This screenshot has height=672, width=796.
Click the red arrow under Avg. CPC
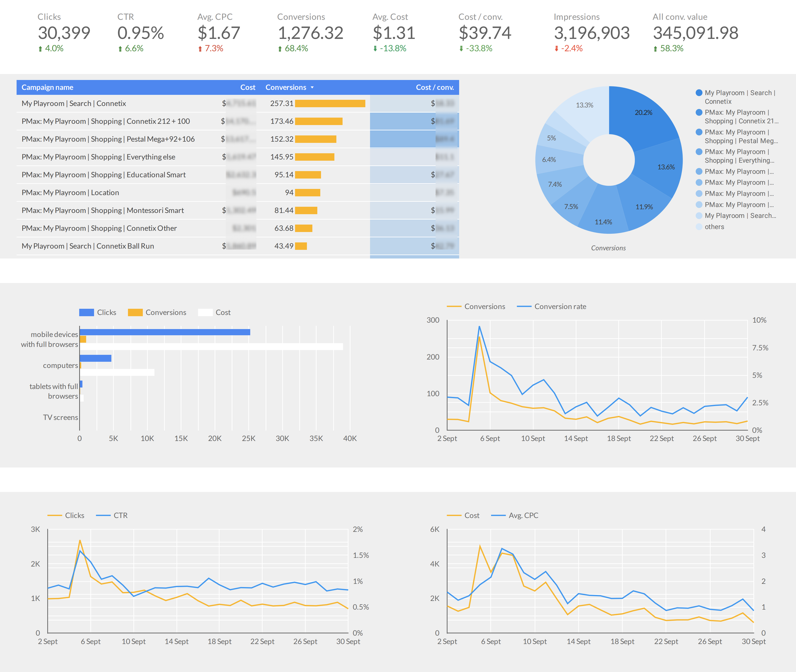(200, 49)
